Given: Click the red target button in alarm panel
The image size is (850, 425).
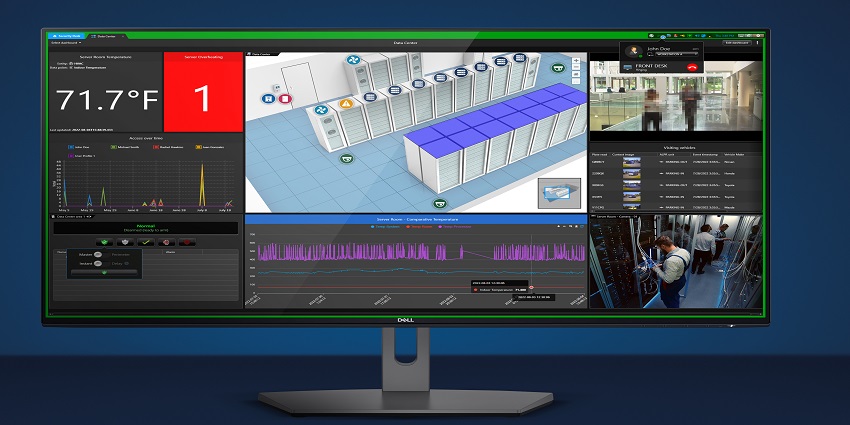Looking at the screenshot, I should click(x=166, y=242).
